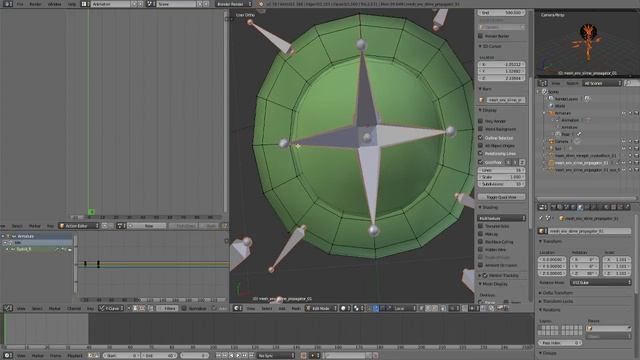Click the timeline End frame field
This screenshot has width=640, height=360.
[160, 356]
